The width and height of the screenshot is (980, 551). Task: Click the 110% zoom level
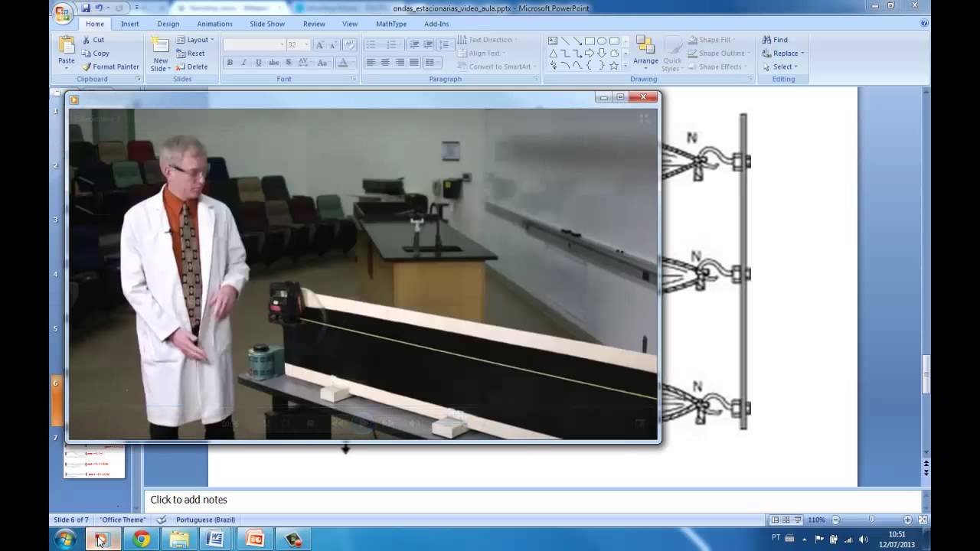818,520
